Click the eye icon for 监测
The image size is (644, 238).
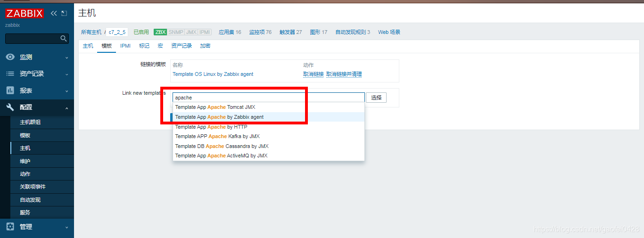(x=10, y=57)
